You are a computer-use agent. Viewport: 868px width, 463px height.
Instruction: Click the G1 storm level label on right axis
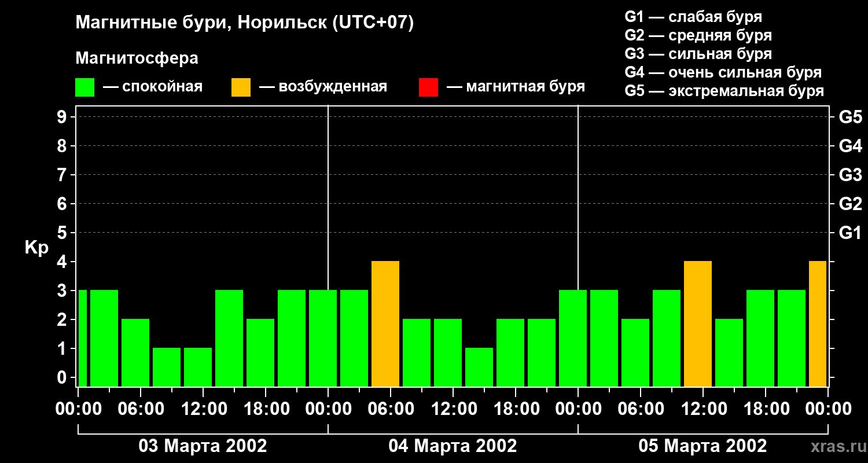coord(850,233)
